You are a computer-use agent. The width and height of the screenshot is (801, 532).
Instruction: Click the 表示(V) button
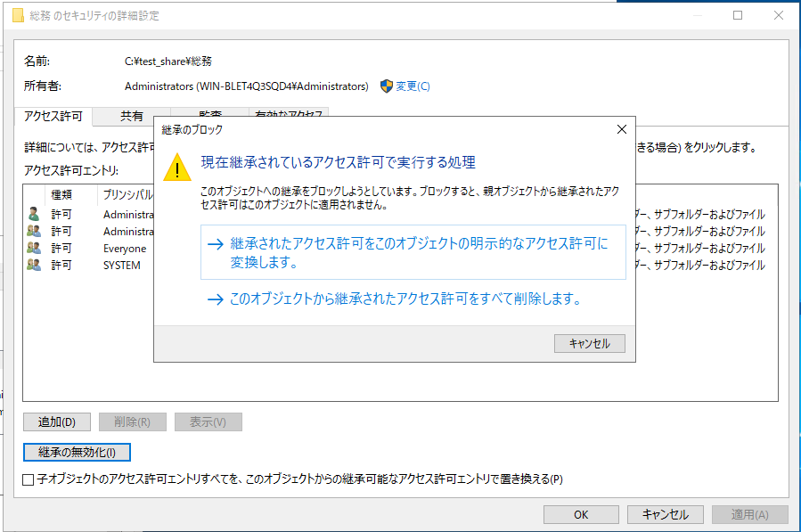click(208, 422)
